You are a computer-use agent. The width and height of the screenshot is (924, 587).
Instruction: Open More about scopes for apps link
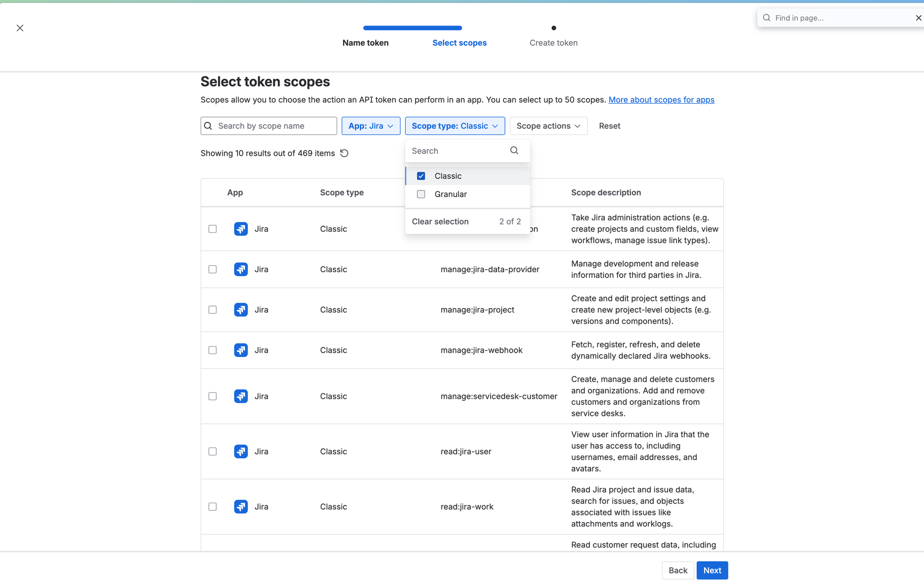coord(661,99)
